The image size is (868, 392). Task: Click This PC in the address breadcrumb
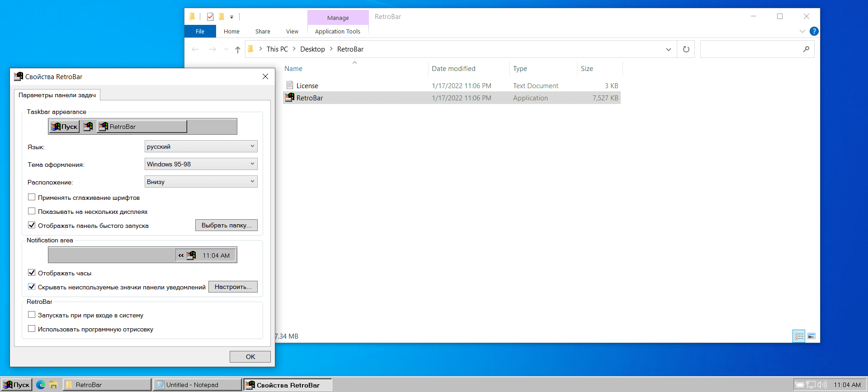coord(277,49)
